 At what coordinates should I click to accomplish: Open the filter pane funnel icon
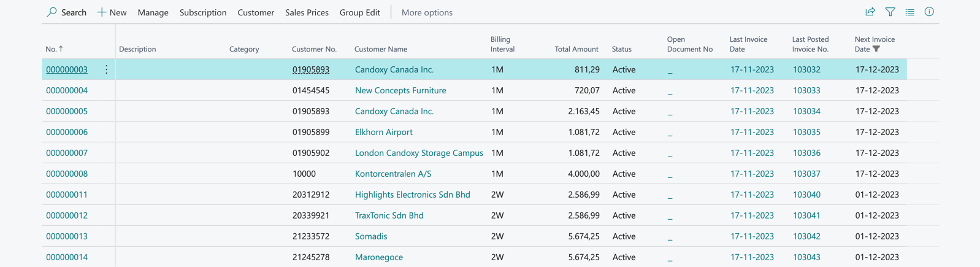tap(890, 12)
